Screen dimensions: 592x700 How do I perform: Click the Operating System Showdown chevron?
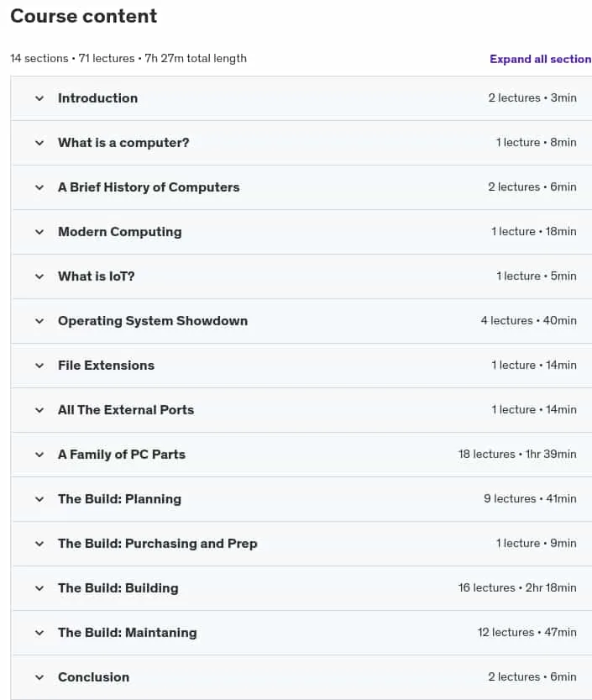coord(39,321)
